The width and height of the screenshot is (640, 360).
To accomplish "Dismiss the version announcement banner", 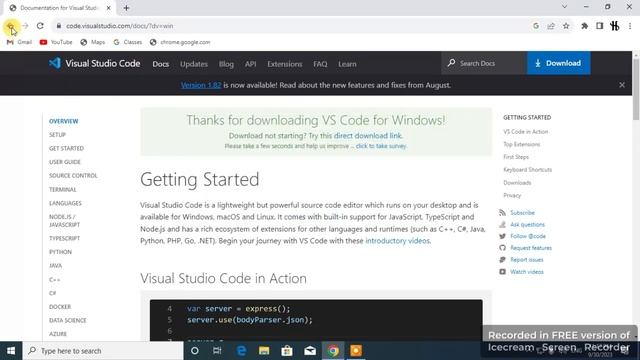I will click(x=622, y=85).
